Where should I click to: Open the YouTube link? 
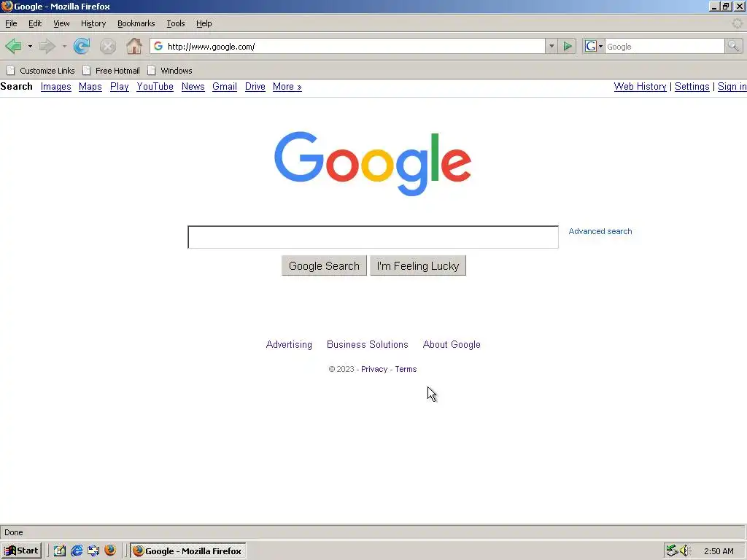tap(155, 87)
